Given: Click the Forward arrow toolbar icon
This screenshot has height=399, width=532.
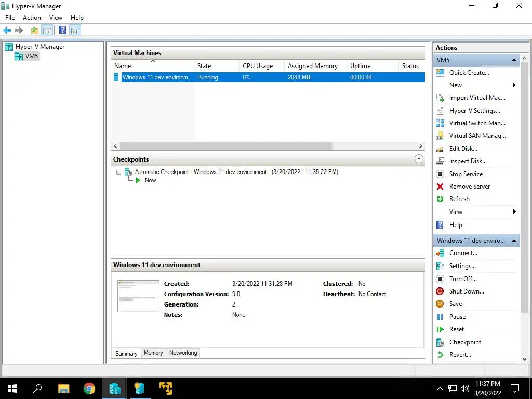Looking at the screenshot, I should point(19,31).
